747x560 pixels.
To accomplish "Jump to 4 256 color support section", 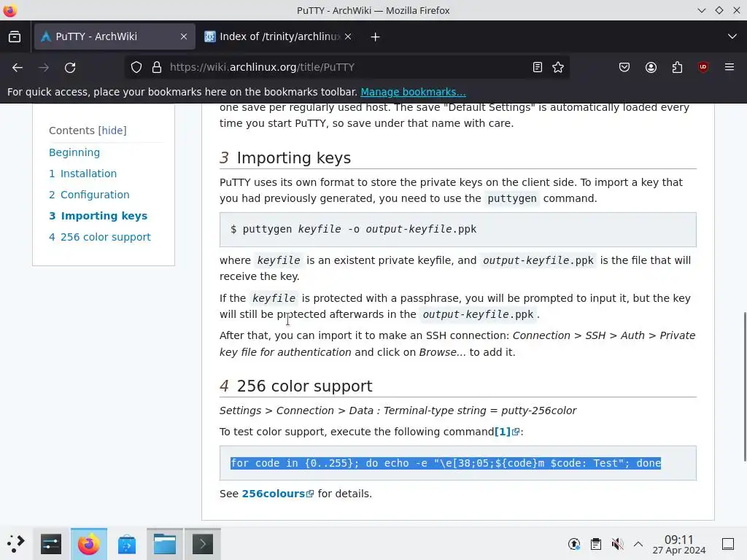I will [x=100, y=237].
